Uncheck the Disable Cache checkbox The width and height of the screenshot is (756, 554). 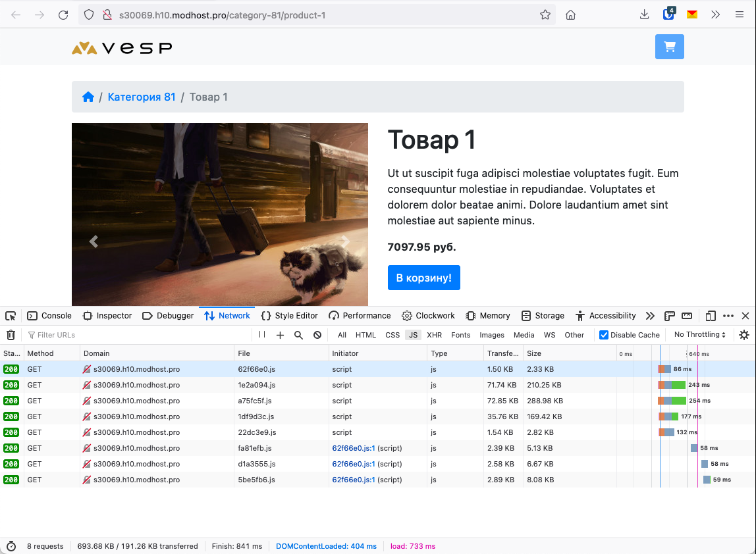point(604,335)
